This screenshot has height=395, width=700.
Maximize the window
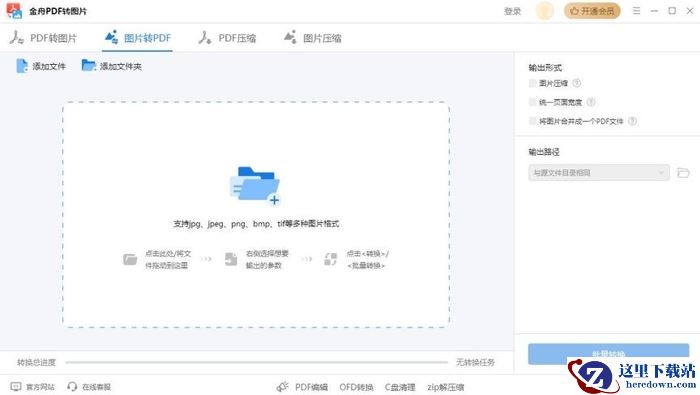pos(672,11)
